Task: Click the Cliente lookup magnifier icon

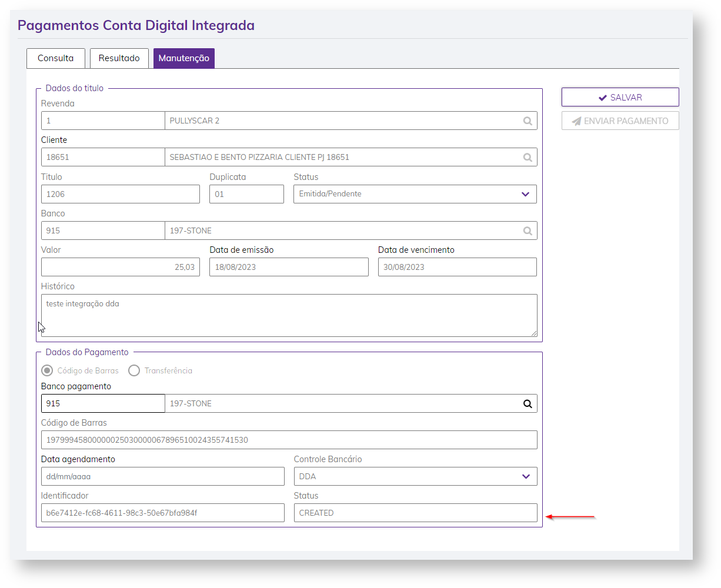Action: pyautogui.click(x=528, y=158)
